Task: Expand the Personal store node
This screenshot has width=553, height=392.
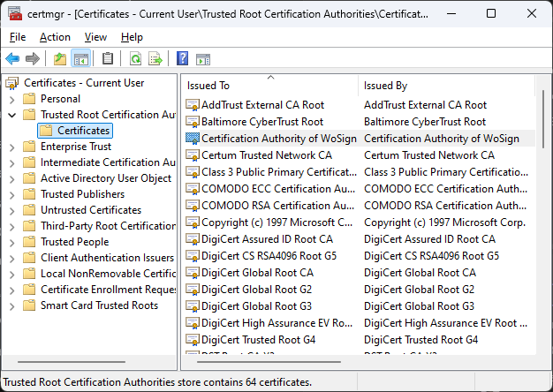Action: pyautogui.click(x=11, y=99)
